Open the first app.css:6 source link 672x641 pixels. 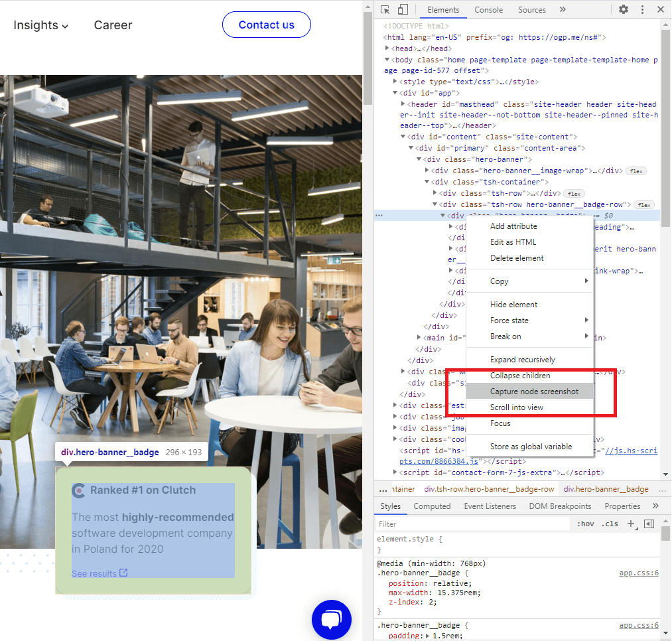point(639,573)
